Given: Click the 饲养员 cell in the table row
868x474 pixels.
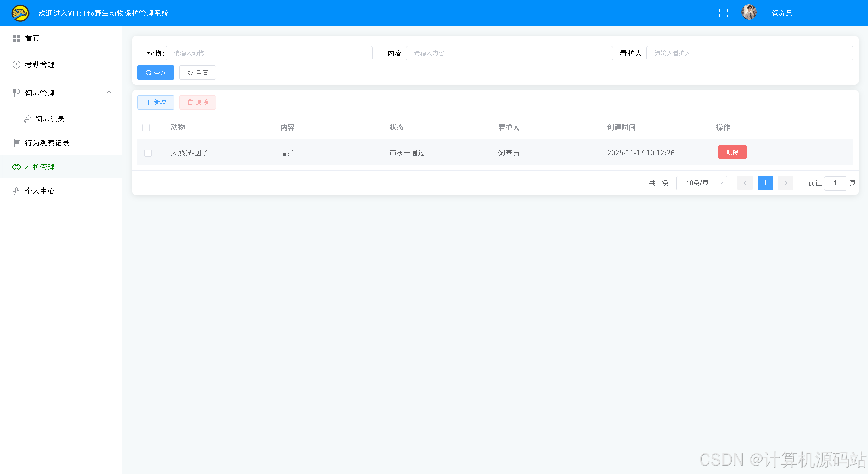Looking at the screenshot, I should [509, 153].
